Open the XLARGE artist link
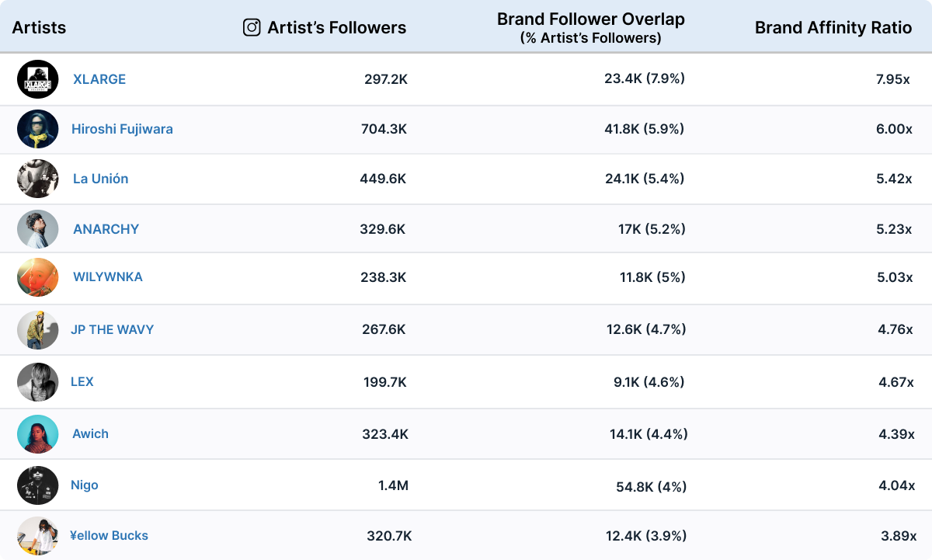 pos(99,79)
